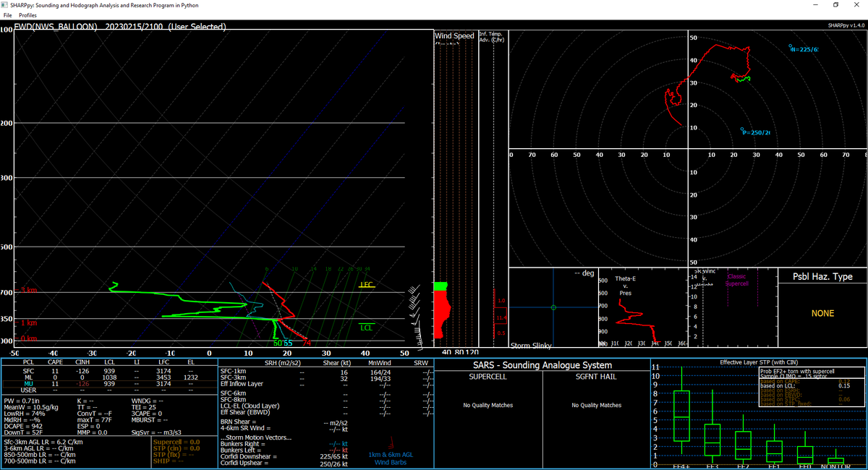
Task: Click the Prob EF2+ torn with supercell header
Action: (x=796, y=371)
